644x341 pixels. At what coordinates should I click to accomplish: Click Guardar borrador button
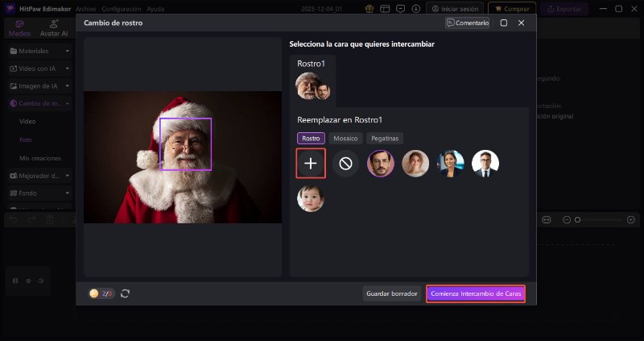pyautogui.click(x=392, y=293)
